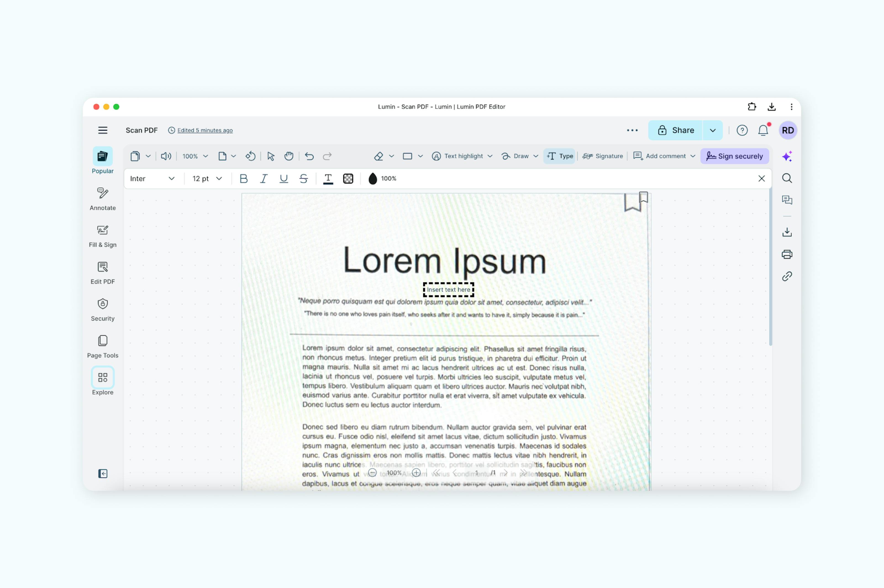884x588 pixels.
Task: Open the Signature tool
Action: pyautogui.click(x=602, y=156)
